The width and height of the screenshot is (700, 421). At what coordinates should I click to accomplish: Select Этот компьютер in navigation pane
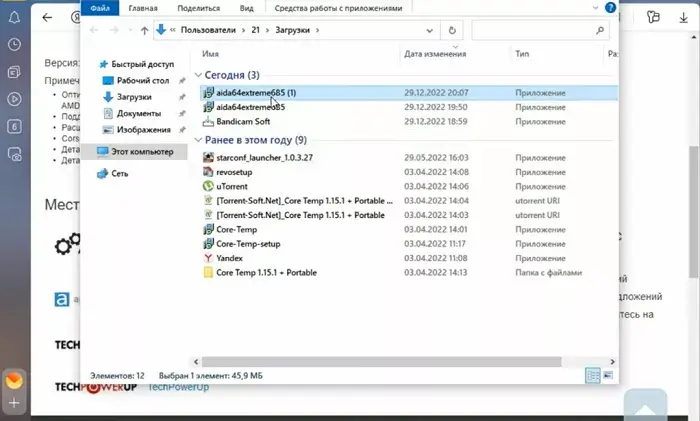click(x=141, y=151)
